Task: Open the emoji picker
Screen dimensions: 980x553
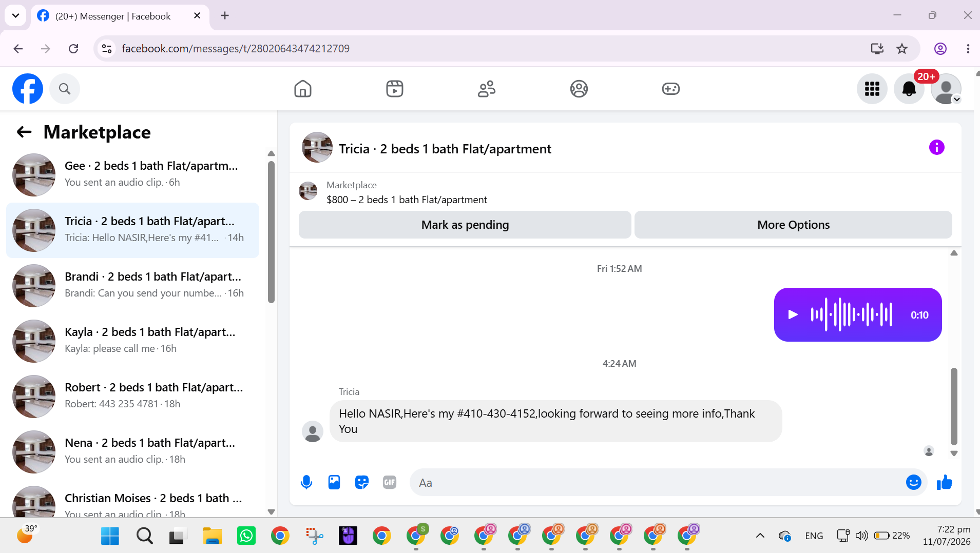Action: pos(913,482)
